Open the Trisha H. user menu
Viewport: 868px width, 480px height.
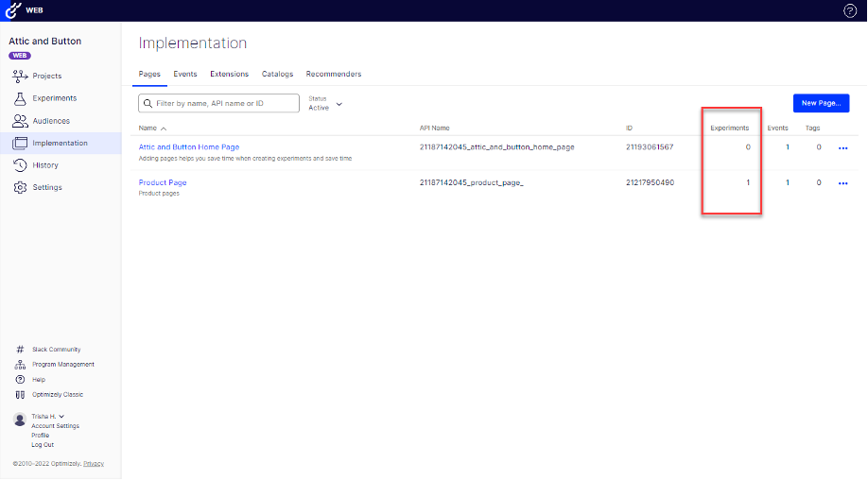click(47, 416)
